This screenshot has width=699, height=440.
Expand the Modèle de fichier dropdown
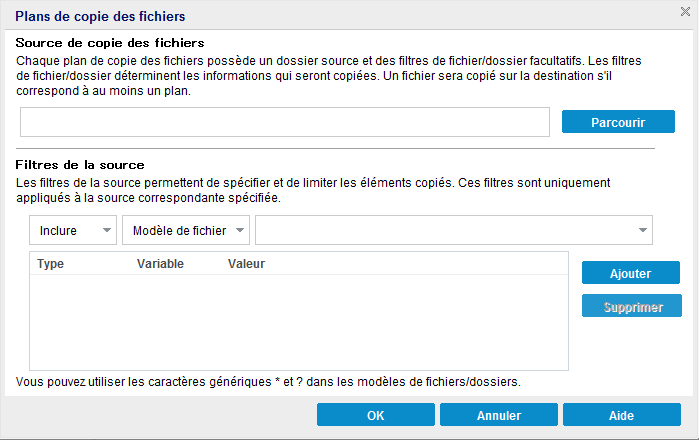click(x=186, y=230)
